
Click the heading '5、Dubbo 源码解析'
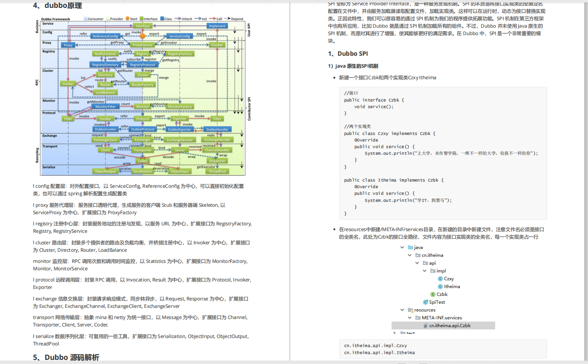[66, 357]
